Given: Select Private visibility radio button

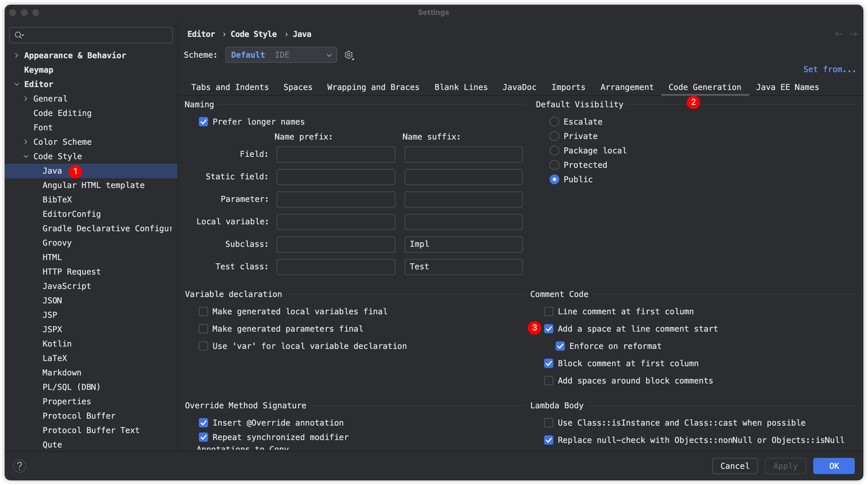Looking at the screenshot, I should point(554,136).
